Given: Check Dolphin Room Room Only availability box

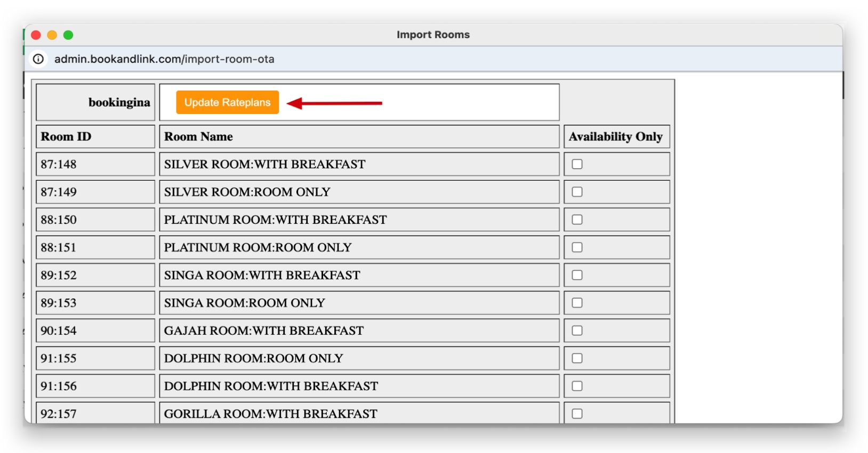Looking at the screenshot, I should (577, 358).
